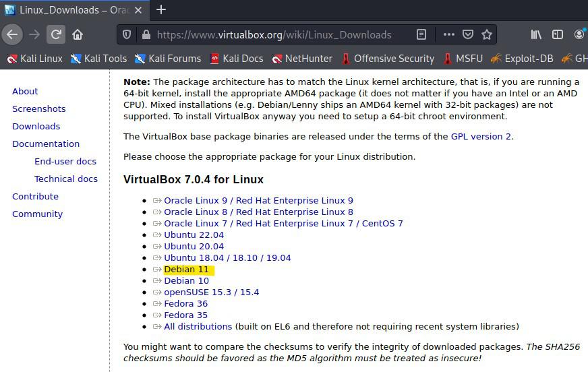Download the Debian 10 package
588x372 pixels.
pos(186,281)
